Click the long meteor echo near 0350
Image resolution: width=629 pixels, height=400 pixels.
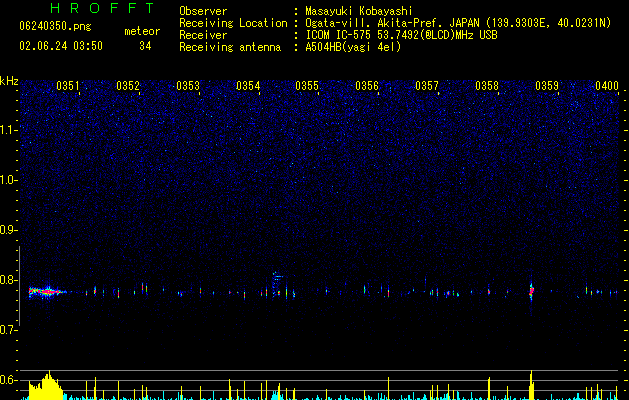[x=48, y=292]
